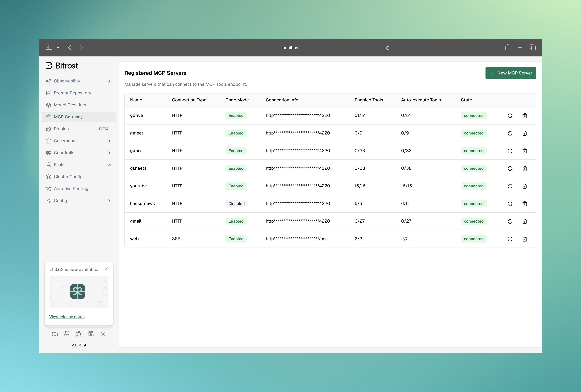Click the refresh icon for youtube

point(510,186)
